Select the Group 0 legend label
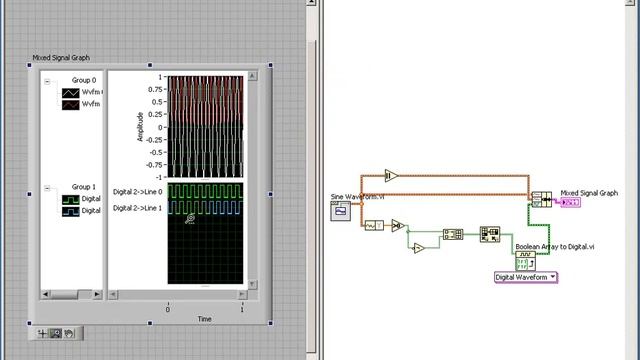The height and width of the screenshot is (360, 640). pos(84,80)
